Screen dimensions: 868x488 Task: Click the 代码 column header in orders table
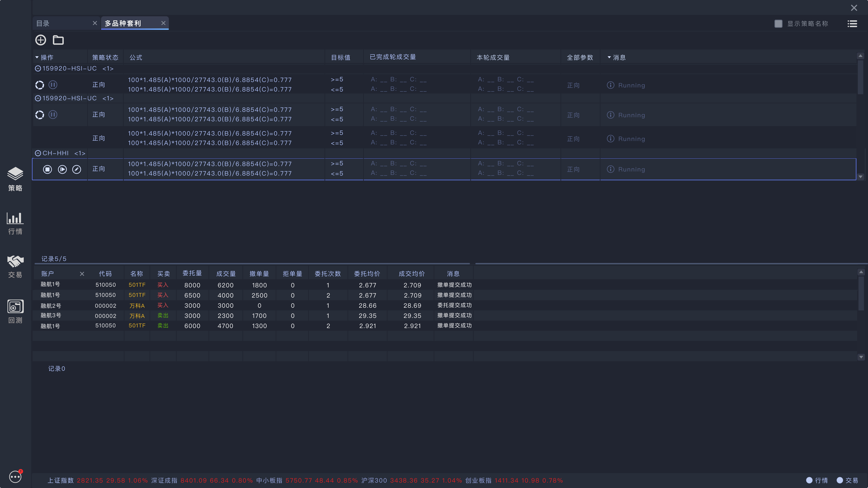(x=106, y=274)
